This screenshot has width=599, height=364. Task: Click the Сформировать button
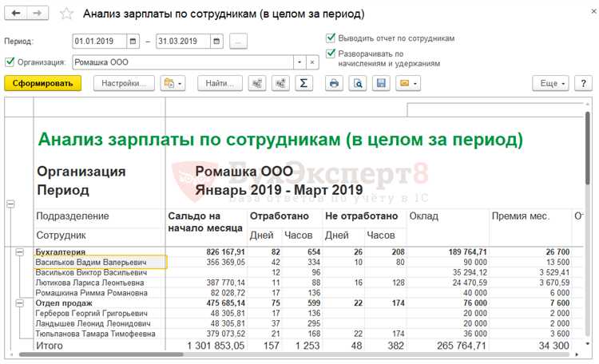point(43,83)
